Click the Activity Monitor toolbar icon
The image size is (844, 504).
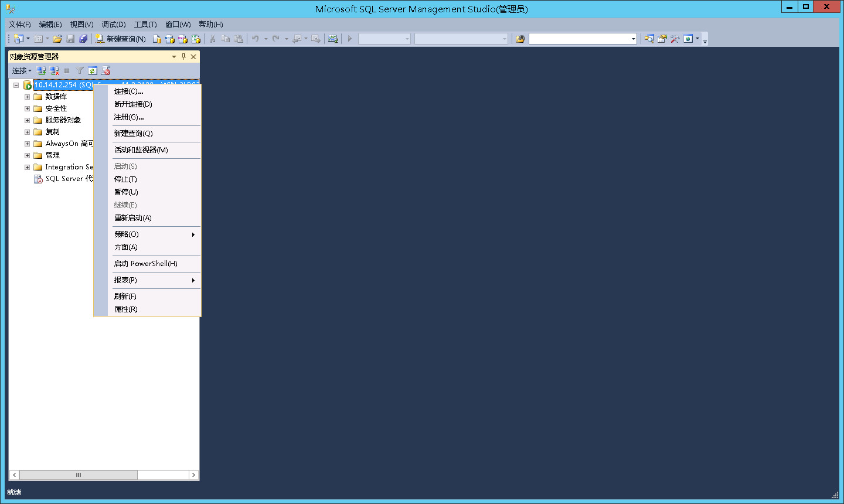[x=333, y=39]
